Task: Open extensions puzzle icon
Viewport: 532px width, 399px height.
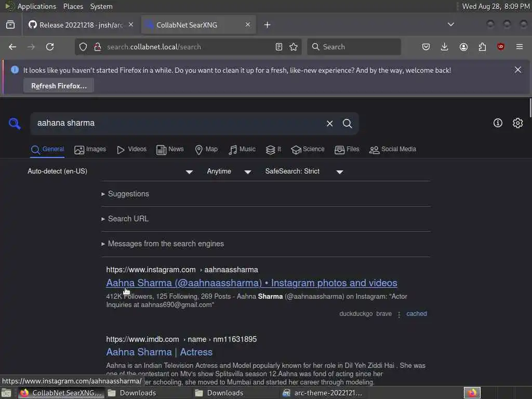Action: click(482, 47)
